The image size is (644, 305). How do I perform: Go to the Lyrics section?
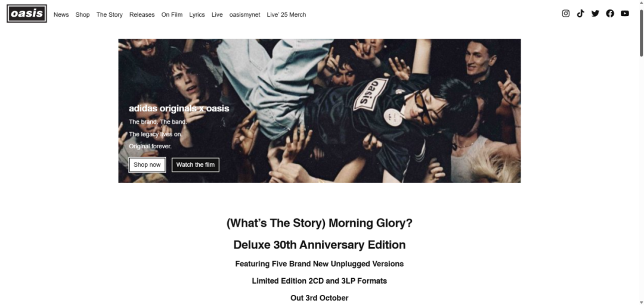197,15
